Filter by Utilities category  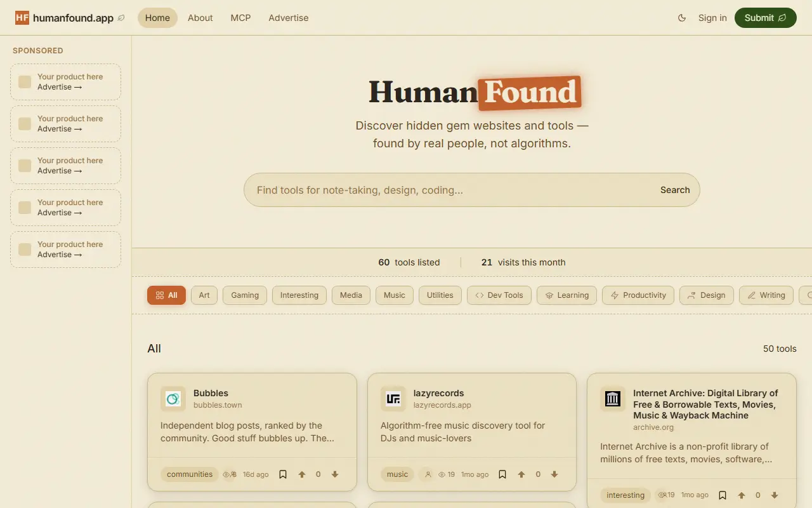pyautogui.click(x=440, y=295)
